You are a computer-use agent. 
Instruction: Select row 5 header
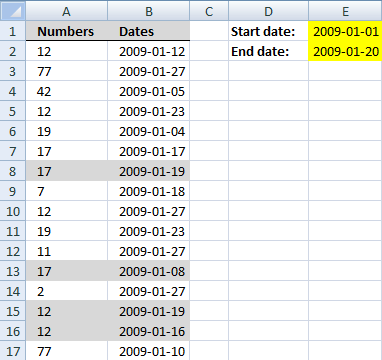point(13,111)
